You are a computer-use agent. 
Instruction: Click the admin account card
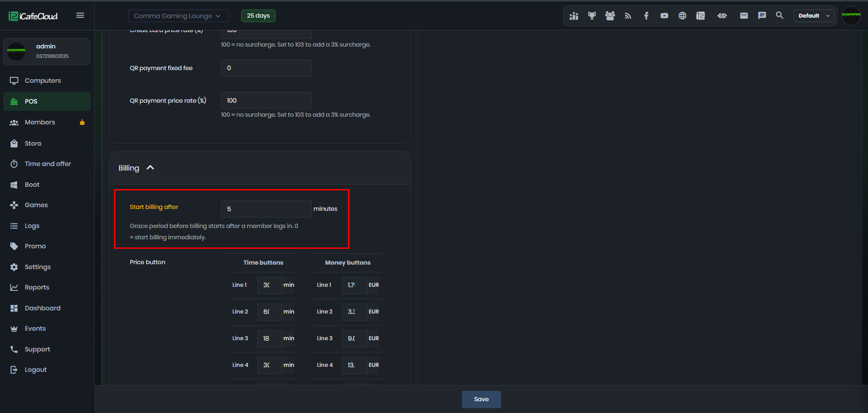pyautogui.click(x=47, y=51)
